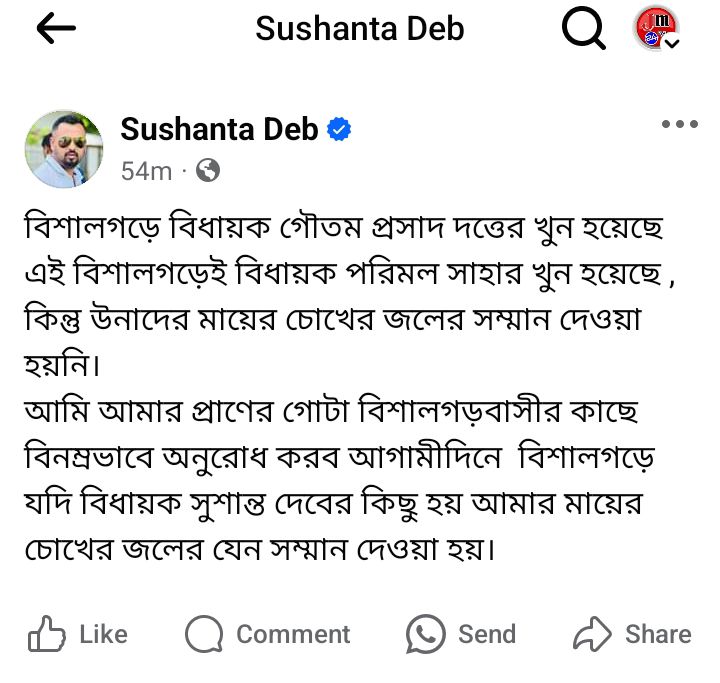720x683 pixels.
Task: Tap the WhatsApp Send icon
Action: (x=425, y=634)
